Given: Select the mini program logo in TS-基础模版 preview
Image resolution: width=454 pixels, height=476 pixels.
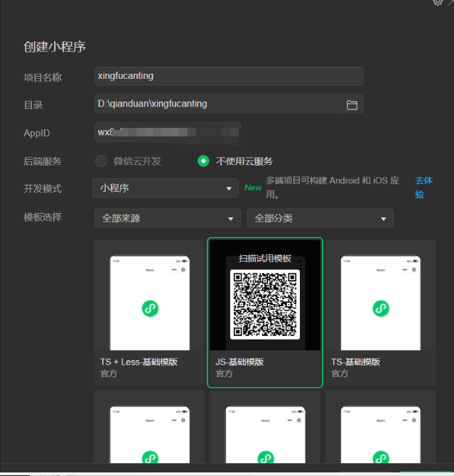Looking at the screenshot, I should point(381,308).
